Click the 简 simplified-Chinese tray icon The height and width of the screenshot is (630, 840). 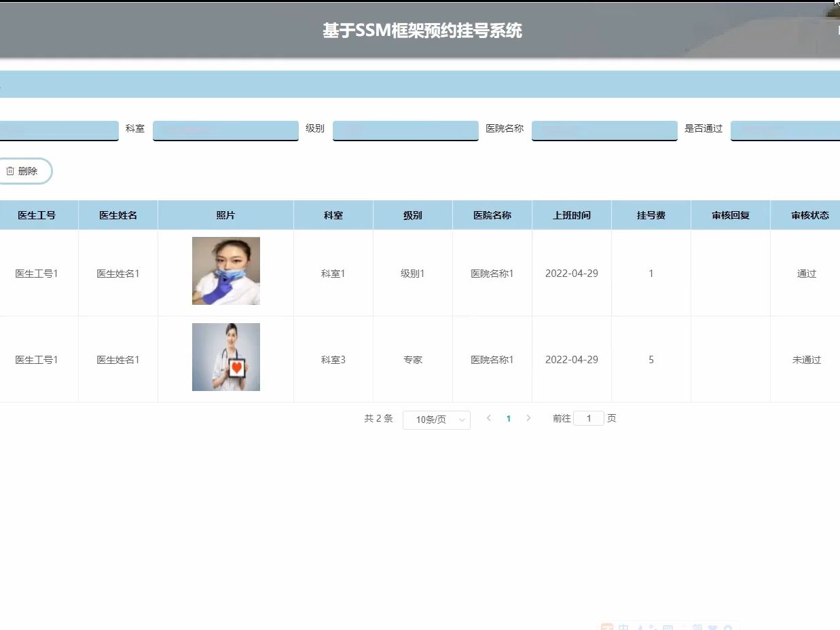[696, 626]
